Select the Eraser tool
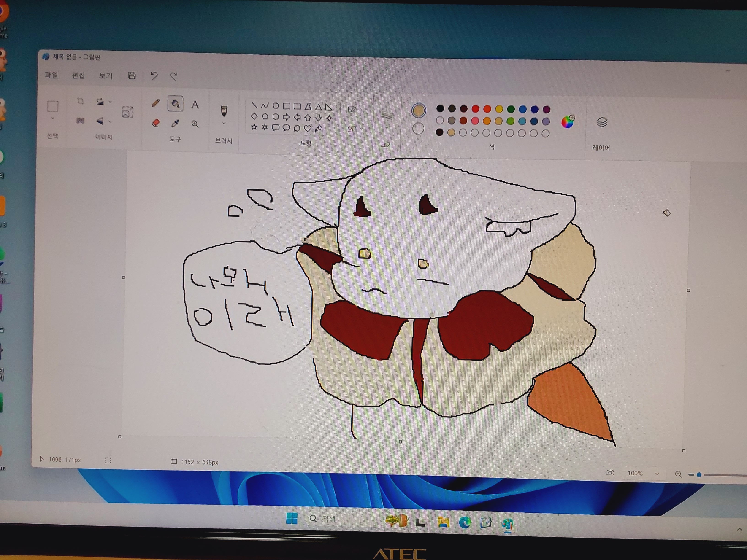 click(x=156, y=123)
